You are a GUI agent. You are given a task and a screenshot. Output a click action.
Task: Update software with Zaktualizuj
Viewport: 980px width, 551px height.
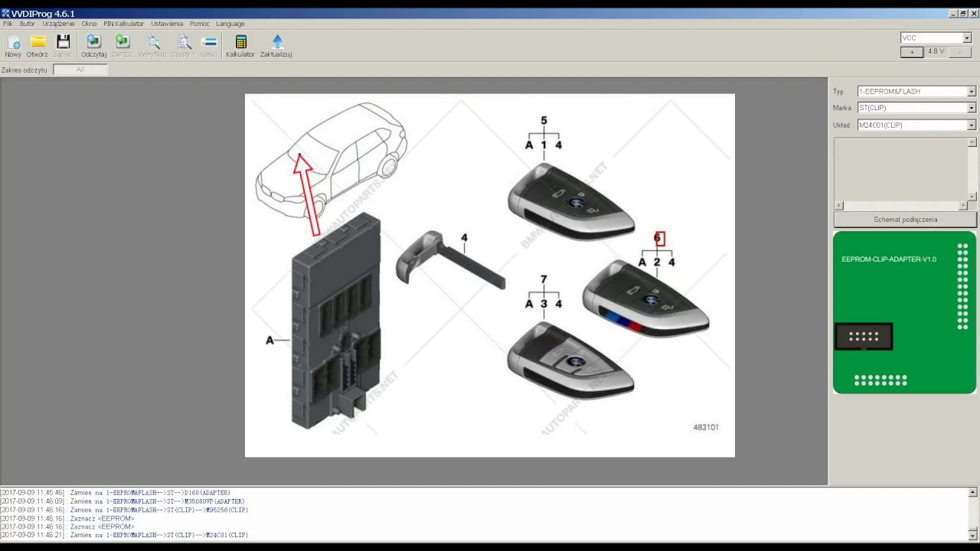276,46
